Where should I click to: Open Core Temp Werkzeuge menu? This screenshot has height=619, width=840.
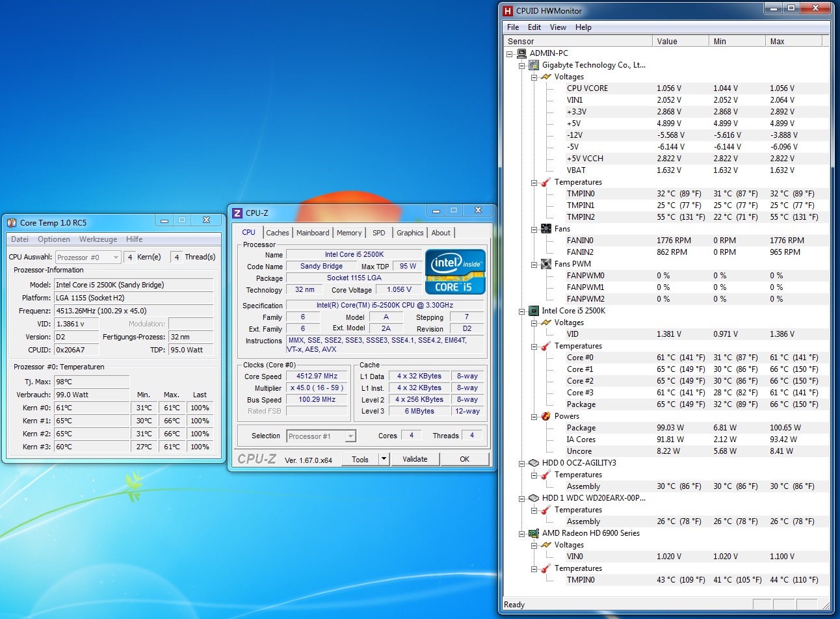click(x=98, y=239)
